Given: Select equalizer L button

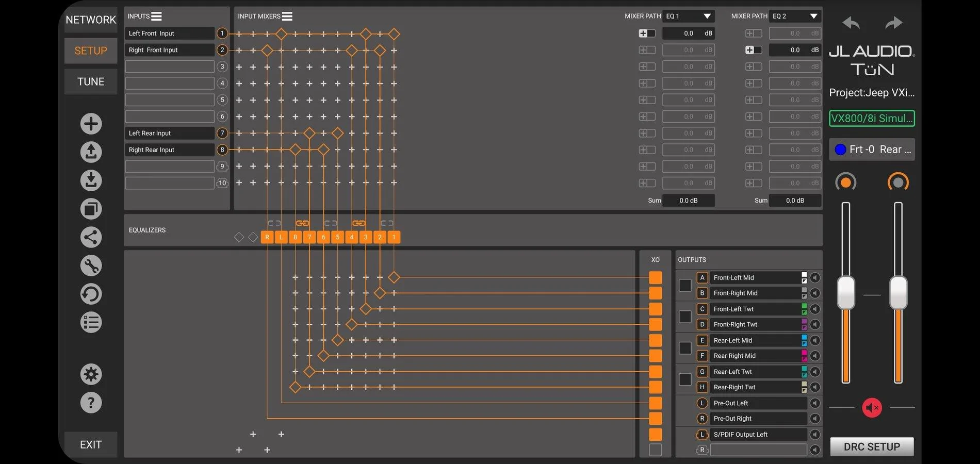Looking at the screenshot, I should 281,237.
